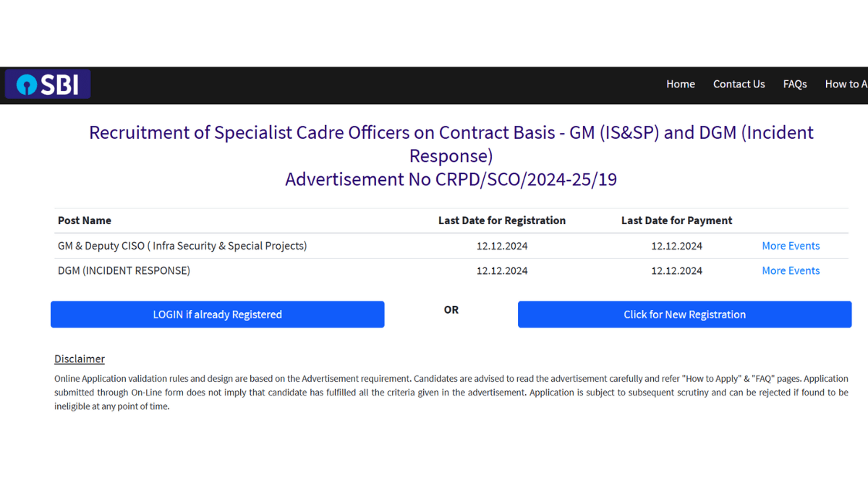
Task: Open the Contact Us page
Action: click(x=739, y=84)
